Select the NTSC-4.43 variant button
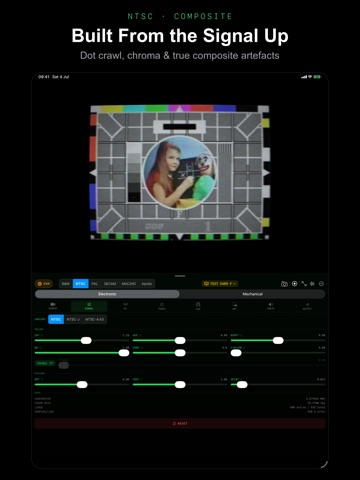This screenshot has width=360, height=480. (x=94, y=319)
